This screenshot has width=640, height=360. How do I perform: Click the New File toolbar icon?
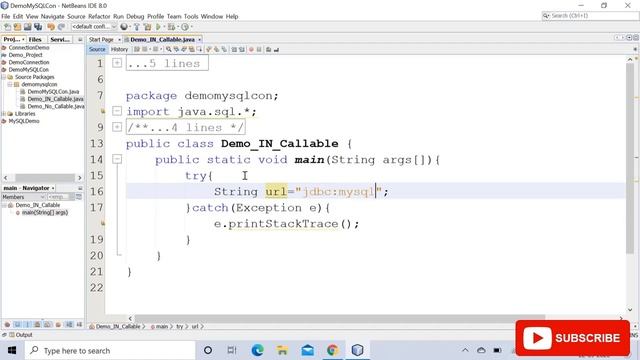coord(7,27)
